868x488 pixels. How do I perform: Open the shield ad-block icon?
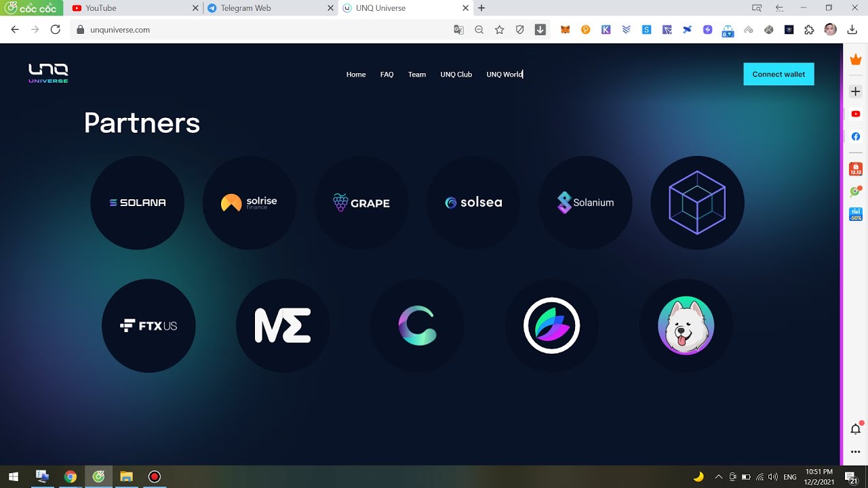point(520,30)
